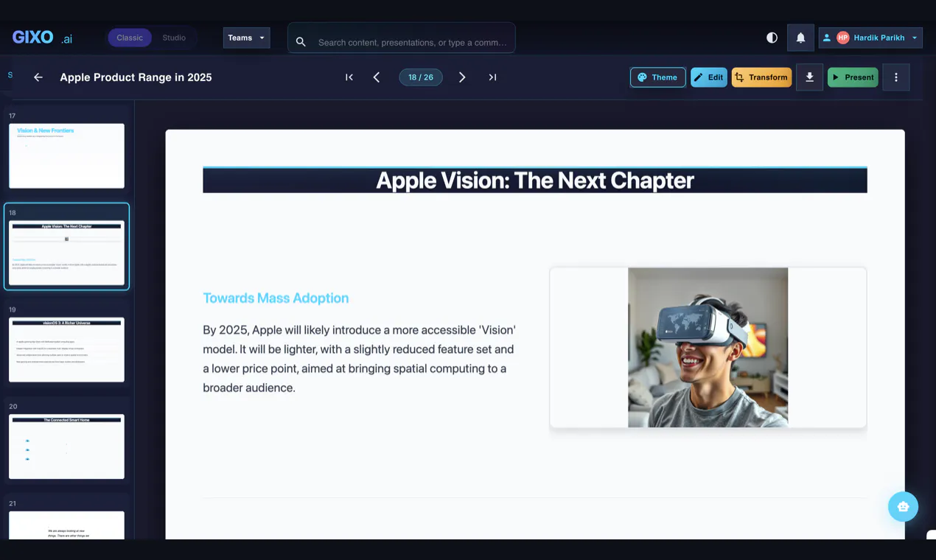Go back using the left arrow

(38, 77)
